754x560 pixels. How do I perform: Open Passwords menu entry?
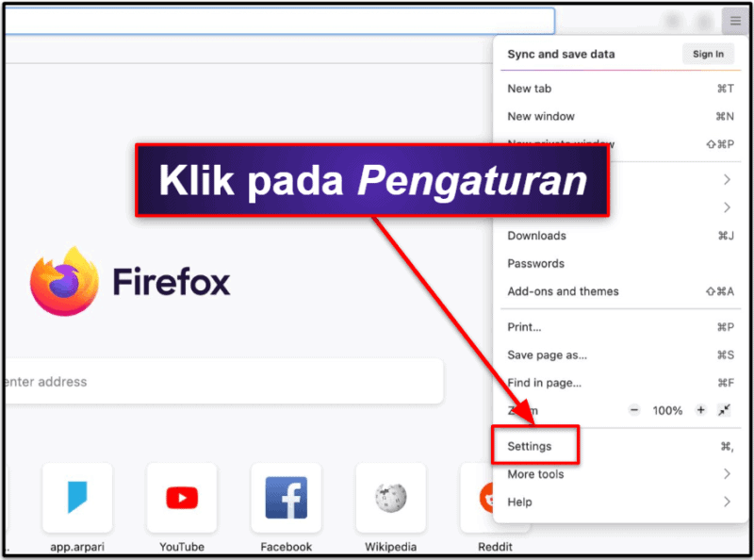tap(620, 264)
